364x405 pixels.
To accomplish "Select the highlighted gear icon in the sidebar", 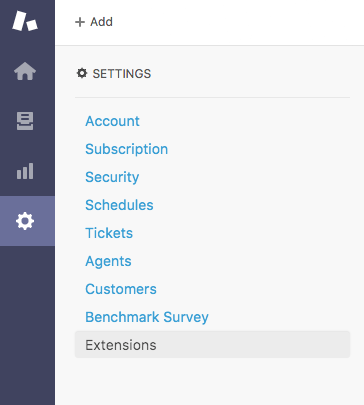I will click(x=25, y=221).
